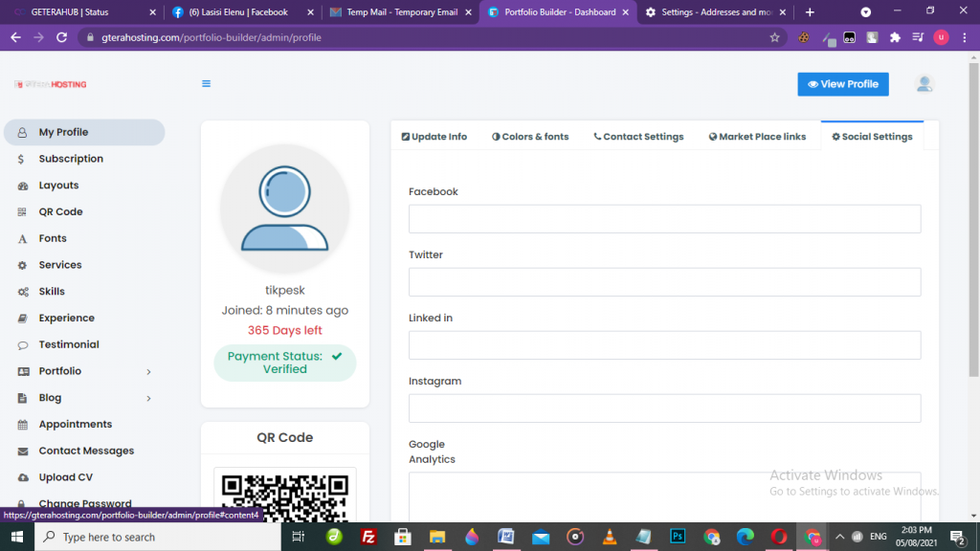Focus the Facebook input field
Viewport: 980px width, 551px height.
pyautogui.click(x=664, y=219)
